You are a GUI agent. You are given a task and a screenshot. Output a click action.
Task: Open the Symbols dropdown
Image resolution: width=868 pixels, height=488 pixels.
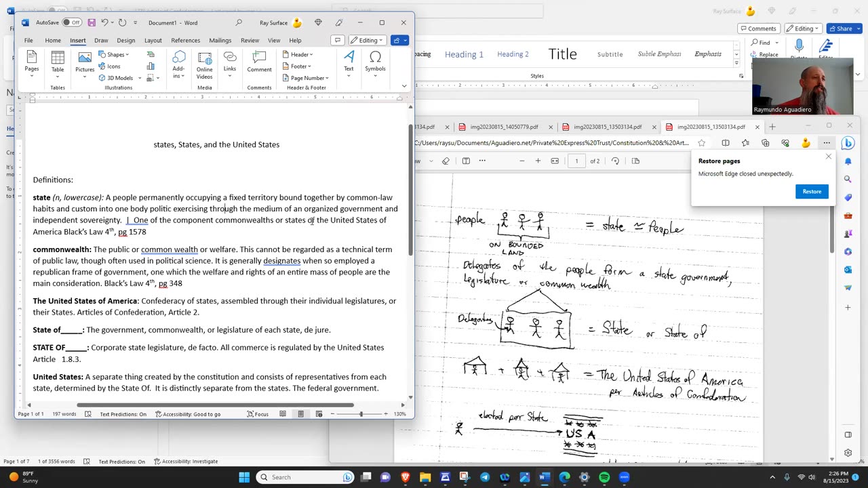coord(375,63)
